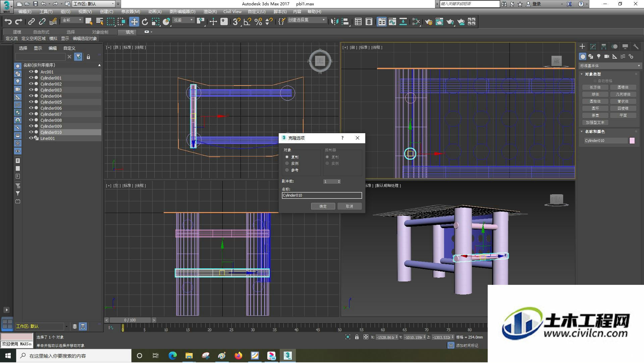The height and width of the screenshot is (363, 644).
Task: Open the Schematic View
Action: tap(403, 22)
